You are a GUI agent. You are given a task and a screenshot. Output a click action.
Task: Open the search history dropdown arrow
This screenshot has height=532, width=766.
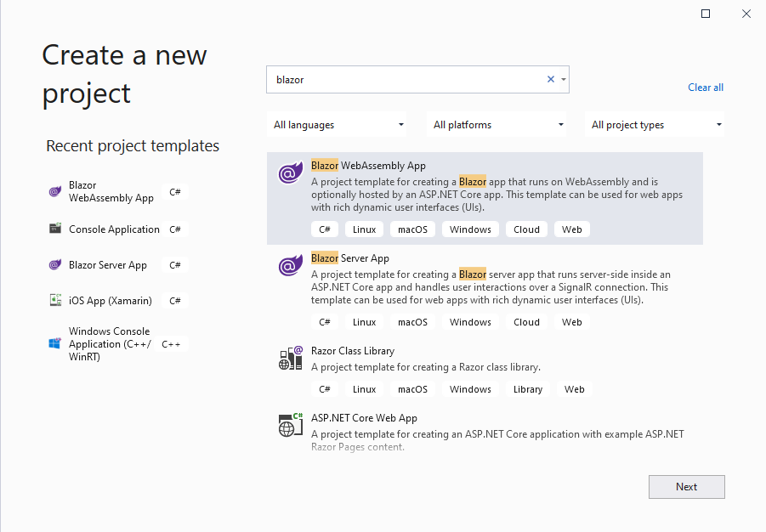[564, 79]
